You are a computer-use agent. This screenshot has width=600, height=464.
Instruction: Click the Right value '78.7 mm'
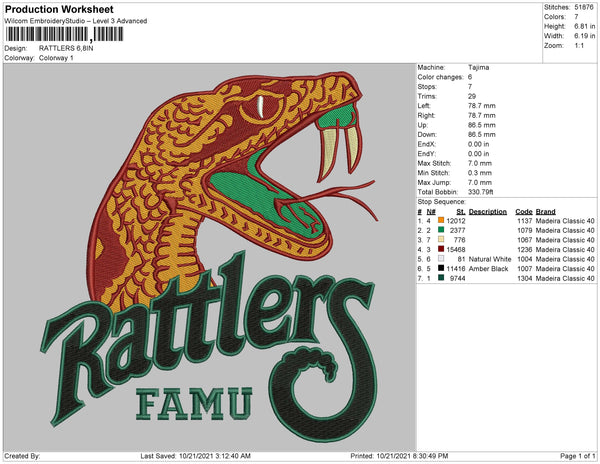481,115
